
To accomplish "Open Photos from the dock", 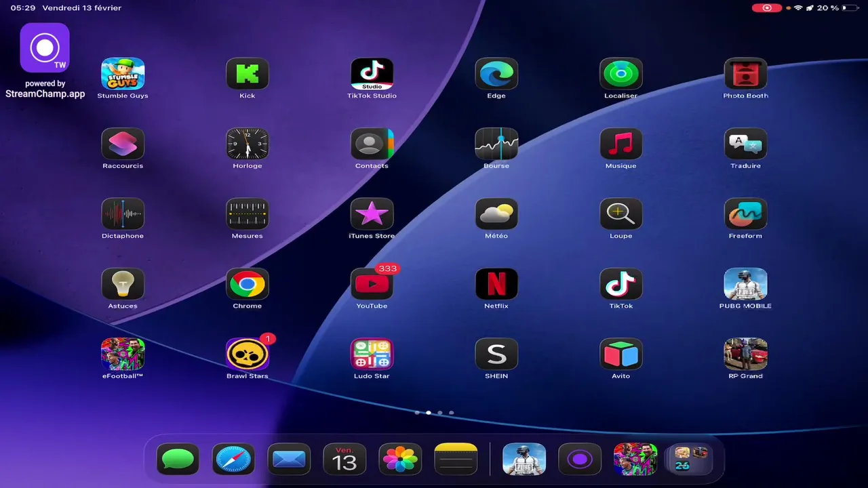I will click(x=400, y=460).
